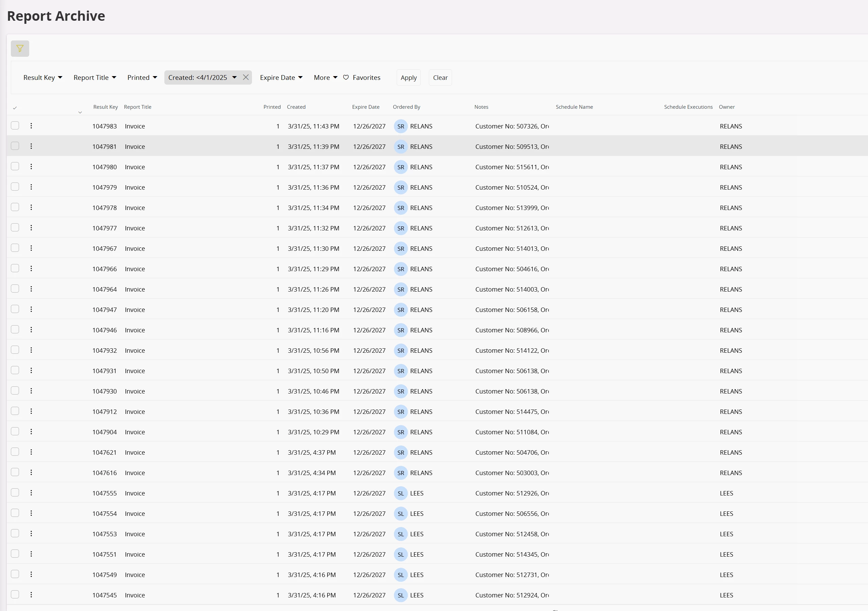
Task: Expand the Report Title filter dropdown
Action: pyautogui.click(x=95, y=77)
